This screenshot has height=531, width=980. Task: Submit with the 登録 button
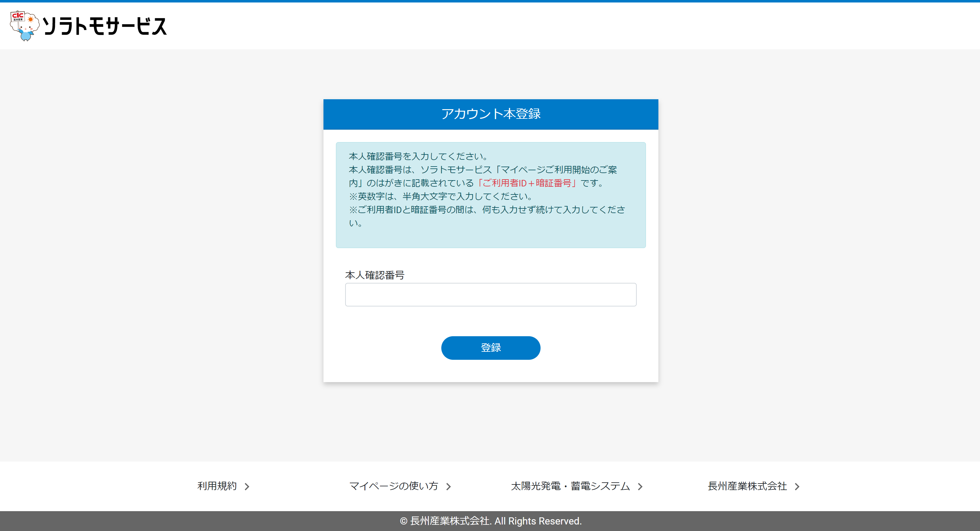(x=490, y=348)
